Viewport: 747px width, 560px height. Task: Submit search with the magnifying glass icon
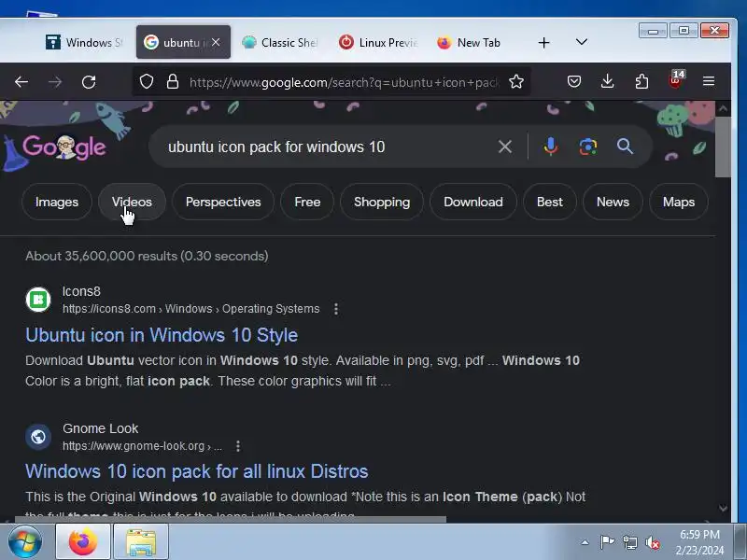(625, 147)
